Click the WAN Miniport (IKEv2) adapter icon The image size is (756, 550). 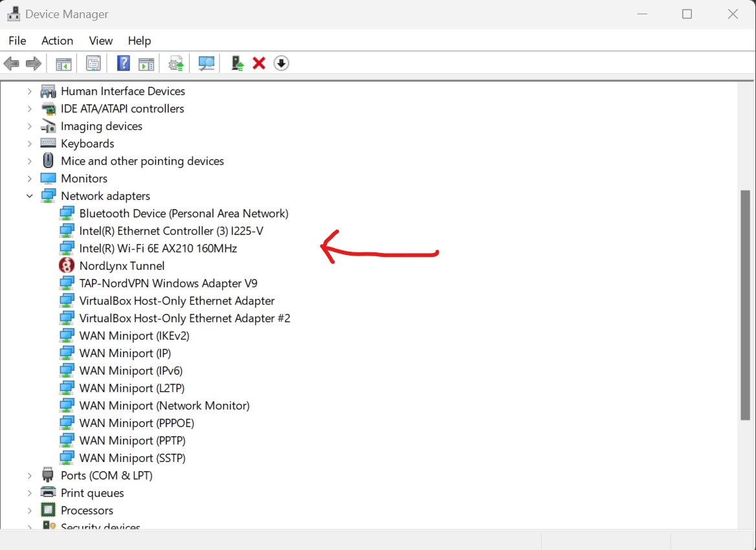click(67, 335)
